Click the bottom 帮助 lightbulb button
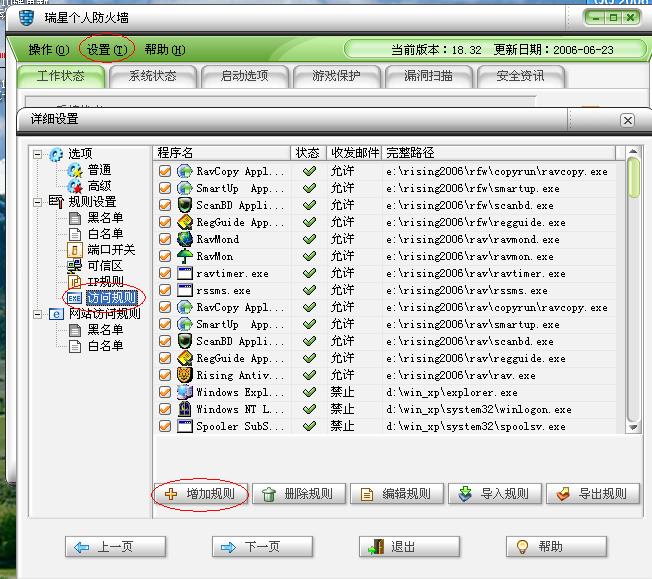Image resolution: width=652 pixels, height=579 pixels. 556,547
